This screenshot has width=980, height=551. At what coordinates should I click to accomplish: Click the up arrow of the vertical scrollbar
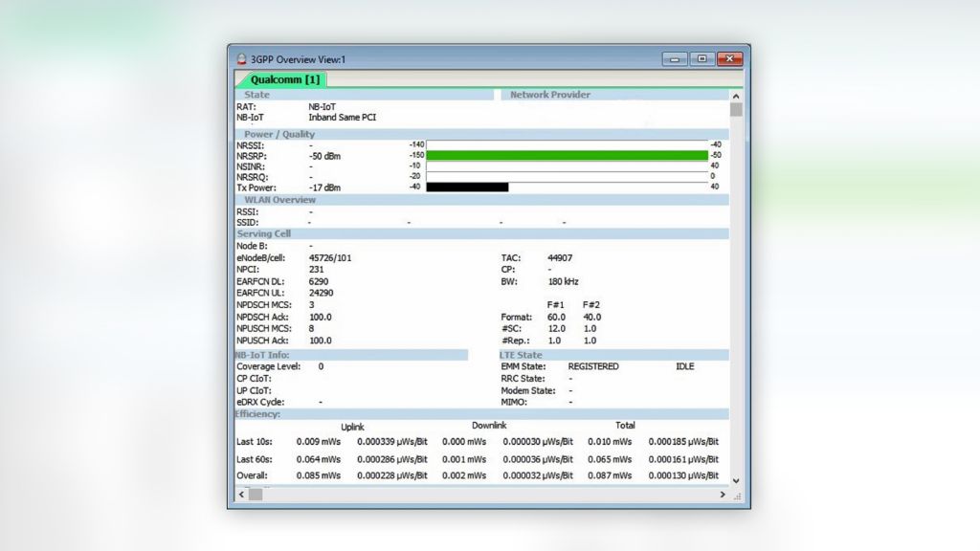(x=736, y=96)
